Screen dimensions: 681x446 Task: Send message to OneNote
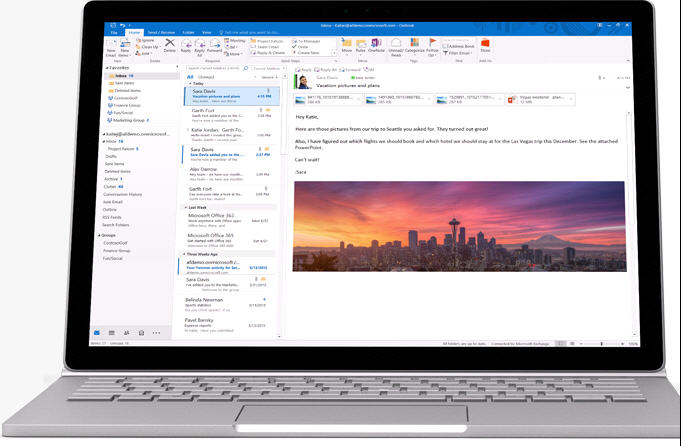click(x=375, y=45)
